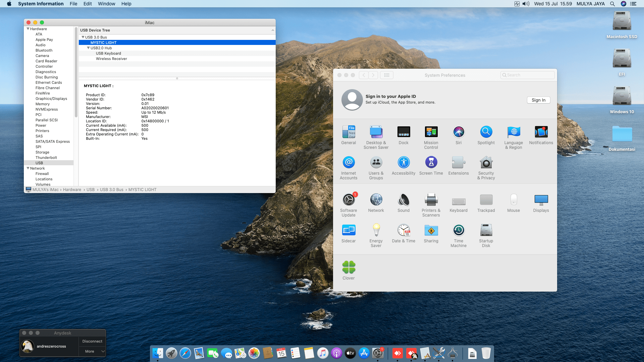Open the Window menu
Viewport: 644px width, 362px height.
click(x=106, y=4)
